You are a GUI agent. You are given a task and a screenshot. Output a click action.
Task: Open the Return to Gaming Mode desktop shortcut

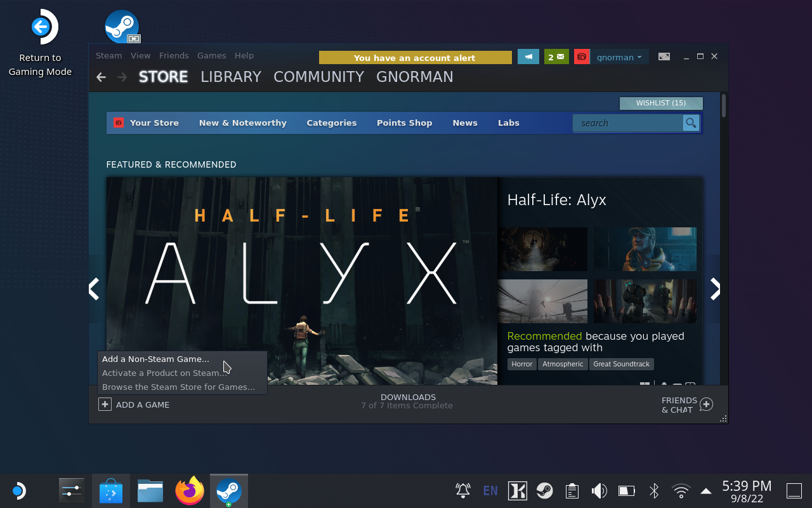(x=41, y=43)
